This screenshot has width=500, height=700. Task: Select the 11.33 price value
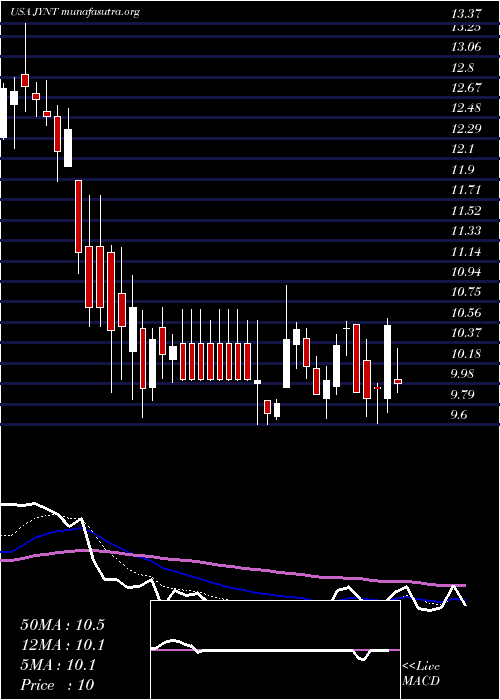coord(466,231)
